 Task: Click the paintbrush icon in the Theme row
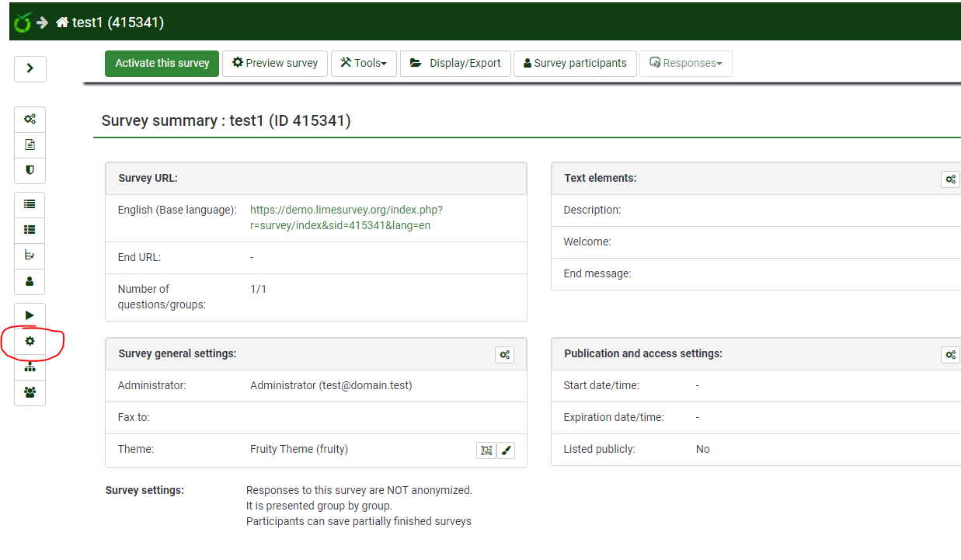click(x=506, y=450)
